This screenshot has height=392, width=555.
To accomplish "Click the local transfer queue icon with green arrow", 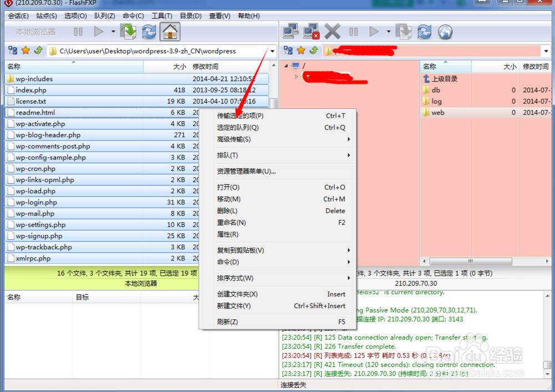I will click(128, 32).
